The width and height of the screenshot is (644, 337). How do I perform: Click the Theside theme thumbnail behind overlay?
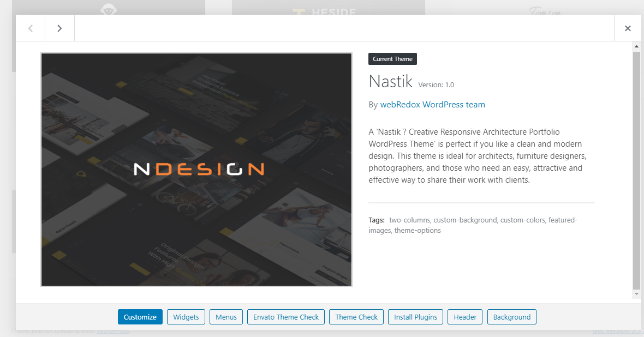click(x=328, y=10)
